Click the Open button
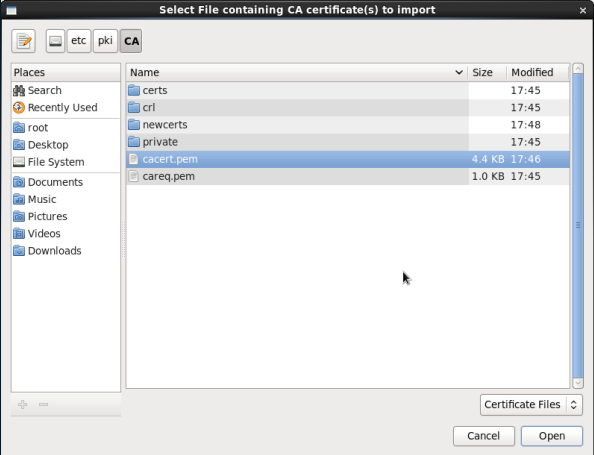 (552, 436)
